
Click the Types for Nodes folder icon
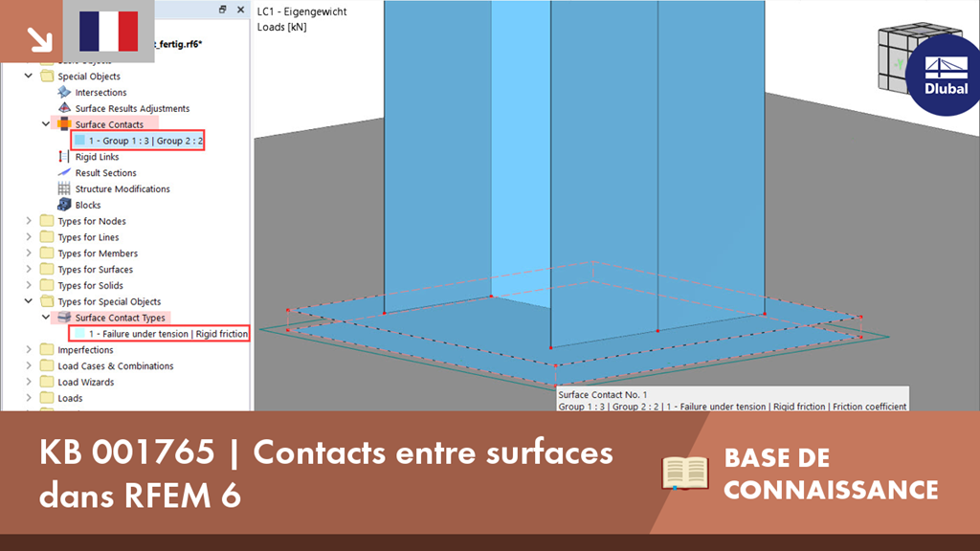tap(47, 221)
